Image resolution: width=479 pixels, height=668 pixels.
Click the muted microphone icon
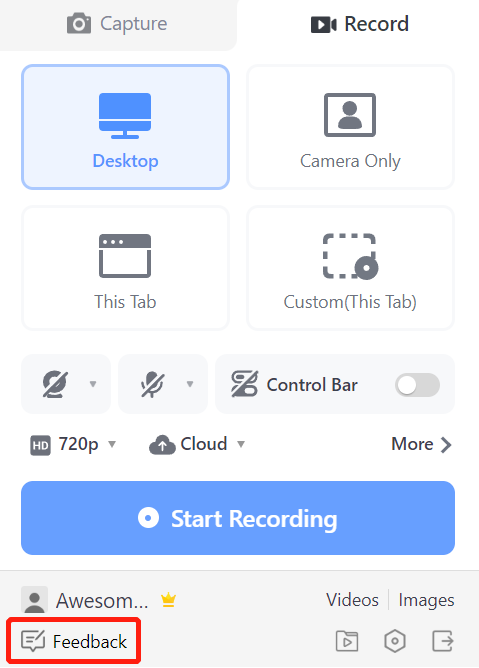click(153, 384)
